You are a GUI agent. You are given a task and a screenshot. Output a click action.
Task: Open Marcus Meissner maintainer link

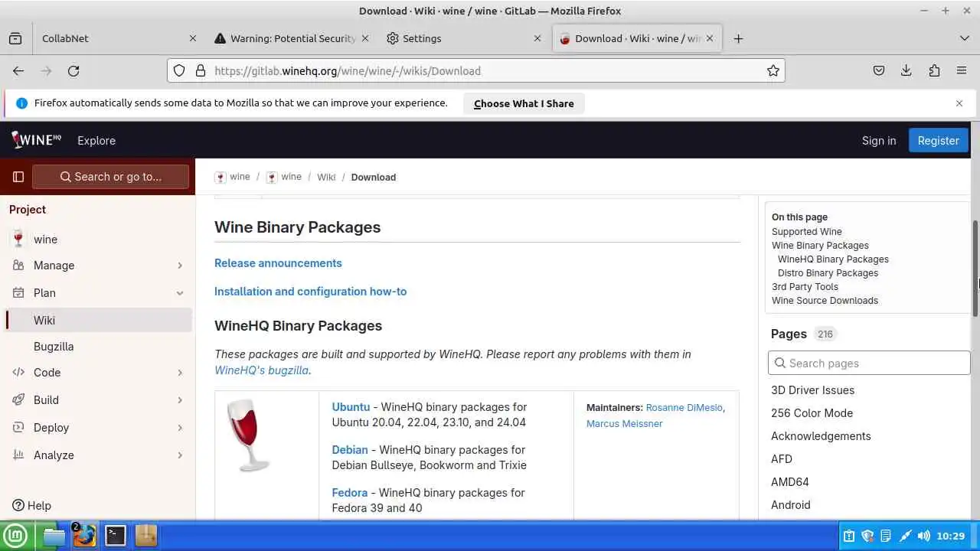click(625, 423)
